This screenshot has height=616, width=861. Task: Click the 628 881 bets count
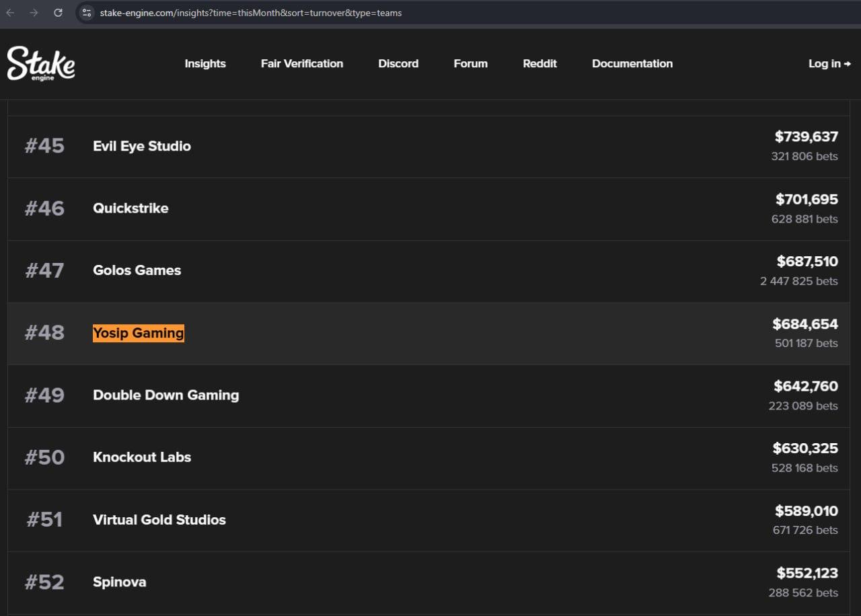point(804,219)
